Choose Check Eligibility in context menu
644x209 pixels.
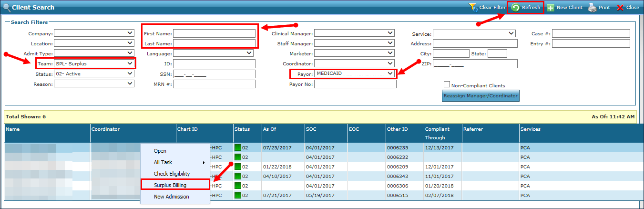tap(172, 174)
